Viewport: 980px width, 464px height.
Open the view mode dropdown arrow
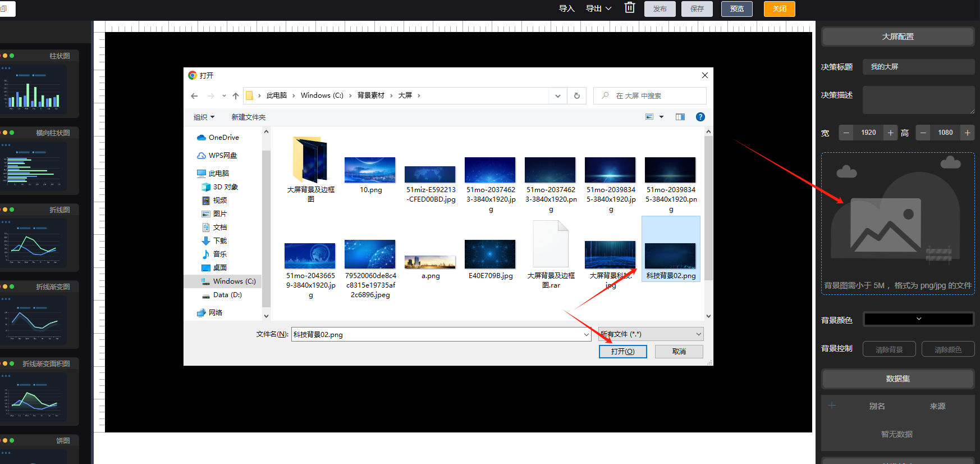(x=661, y=117)
